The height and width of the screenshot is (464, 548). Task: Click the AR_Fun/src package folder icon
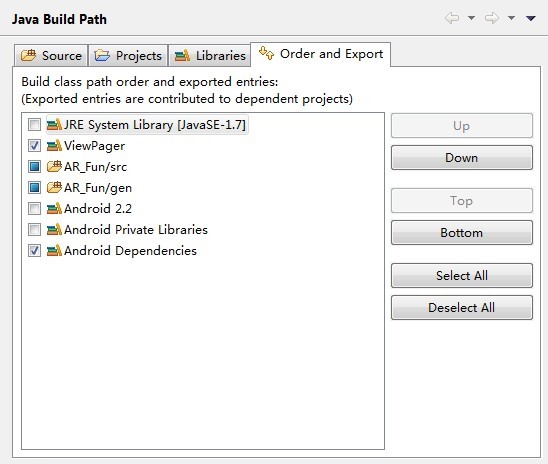click(x=54, y=166)
